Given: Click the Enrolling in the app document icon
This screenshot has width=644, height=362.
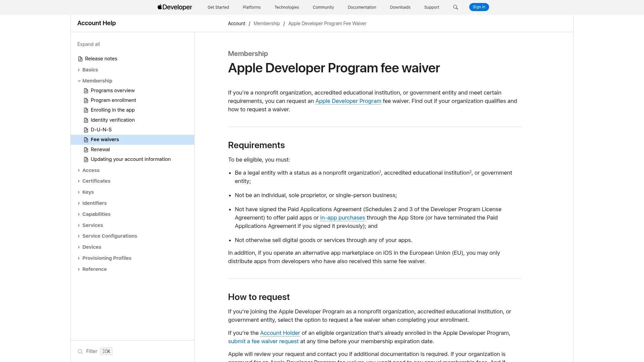Looking at the screenshot, I should click(86, 110).
